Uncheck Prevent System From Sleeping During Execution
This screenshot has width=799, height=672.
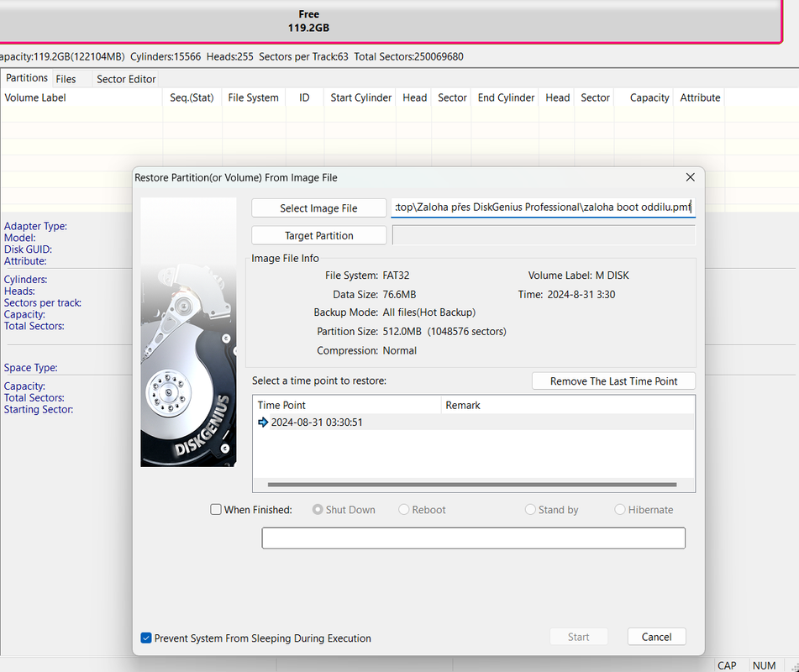pyautogui.click(x=146, y=638)
